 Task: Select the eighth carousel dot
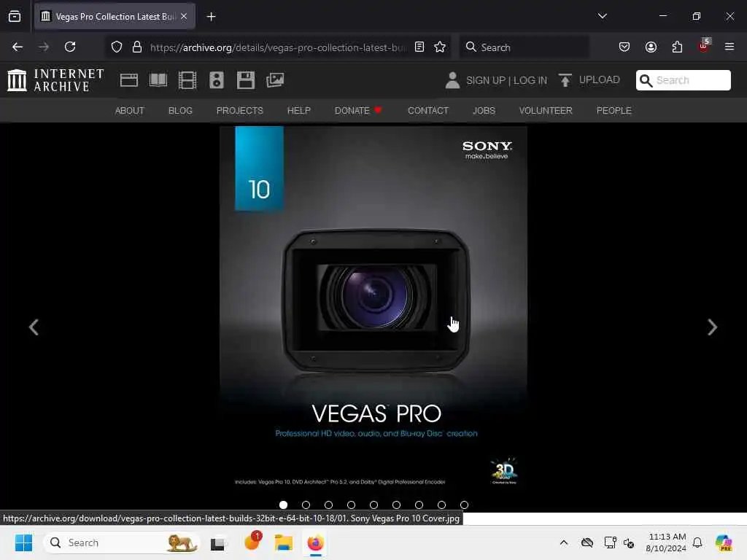(441, 505)
